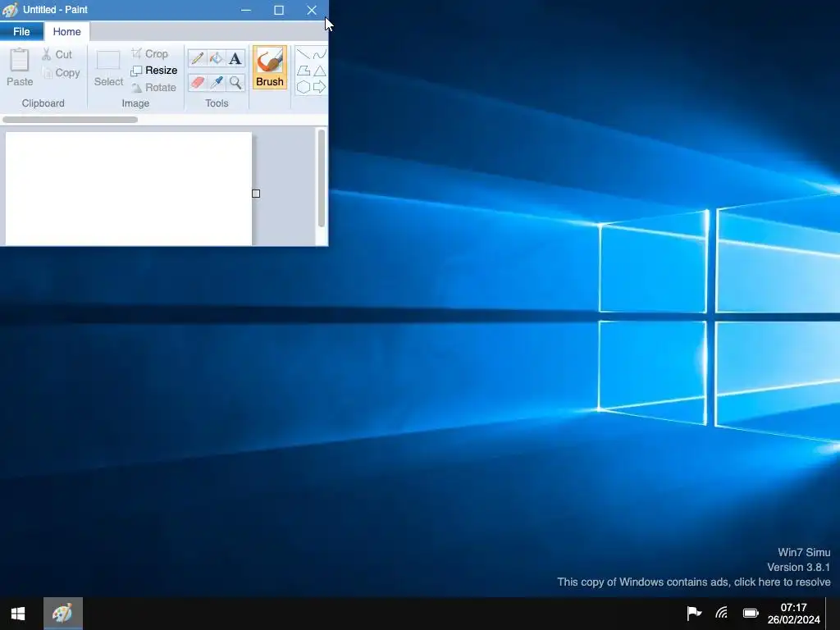Maximize the Paint window

(x=279, y=10)
